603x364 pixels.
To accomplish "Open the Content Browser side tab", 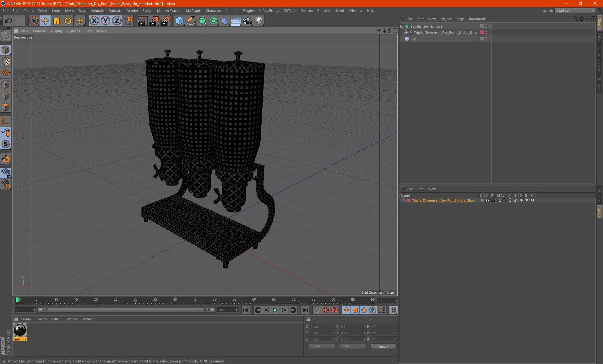I will [599, 59].
